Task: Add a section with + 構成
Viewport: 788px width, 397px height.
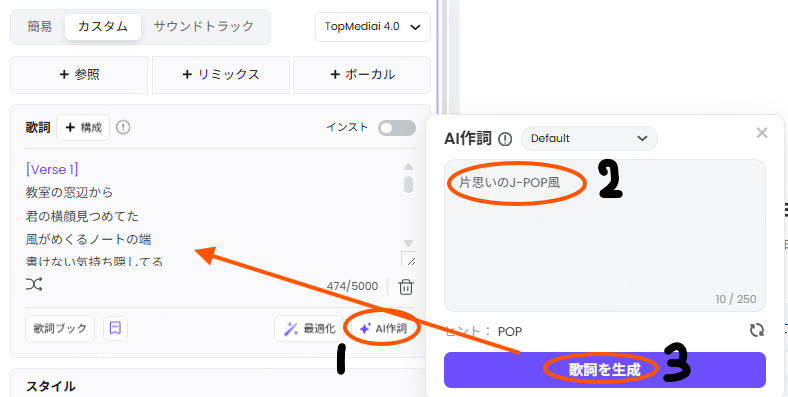Action: point(83,128)
